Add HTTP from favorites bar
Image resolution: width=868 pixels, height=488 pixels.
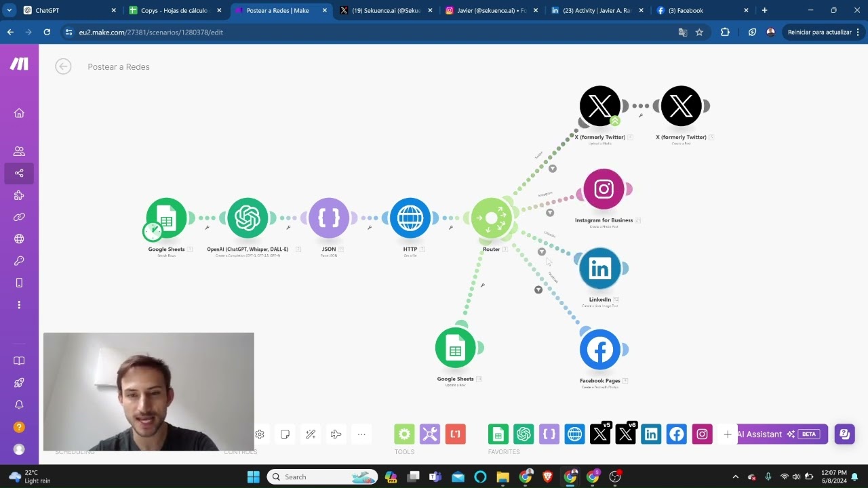[574, 434]
